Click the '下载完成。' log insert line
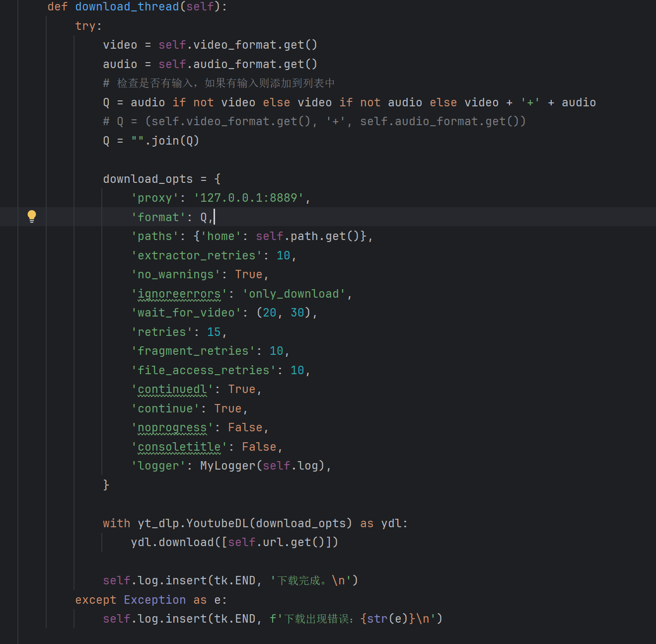This screenshot has width=656, height=644. pos(231,580)
